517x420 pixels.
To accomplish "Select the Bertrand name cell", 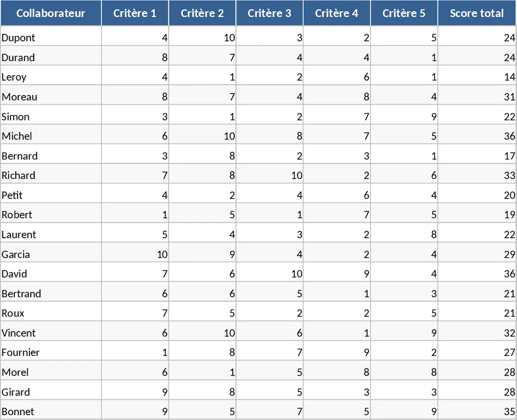I will click(50, 293).
